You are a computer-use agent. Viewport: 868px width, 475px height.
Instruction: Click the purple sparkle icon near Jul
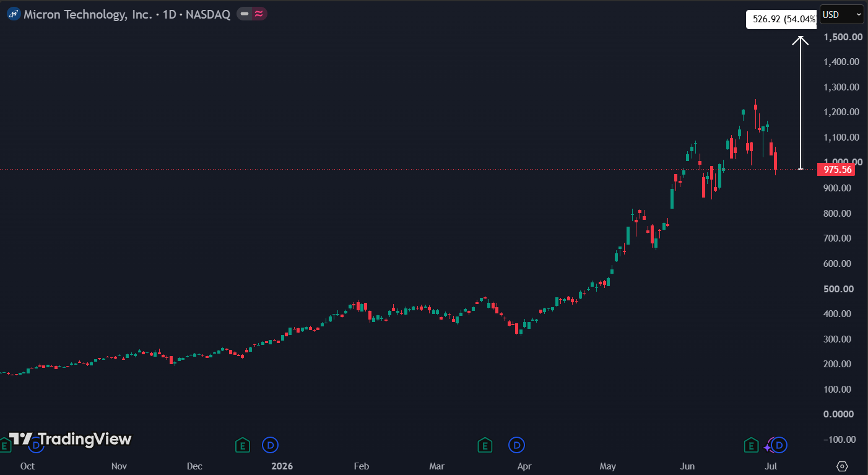coord(768,447)
